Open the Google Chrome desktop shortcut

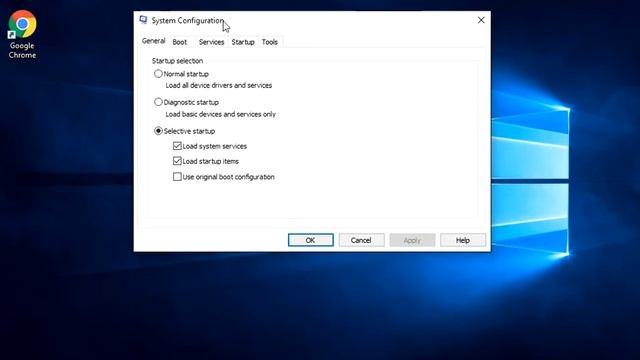point(22,34)
